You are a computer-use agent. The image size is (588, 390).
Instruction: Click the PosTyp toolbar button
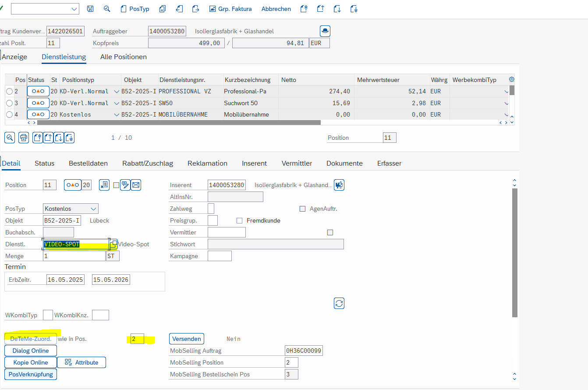point(135,9)
